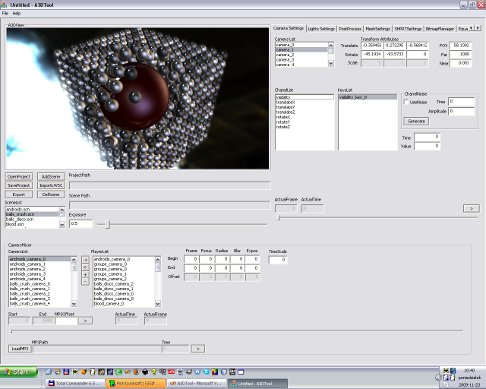Click the SaveProject button

[19, 185]
